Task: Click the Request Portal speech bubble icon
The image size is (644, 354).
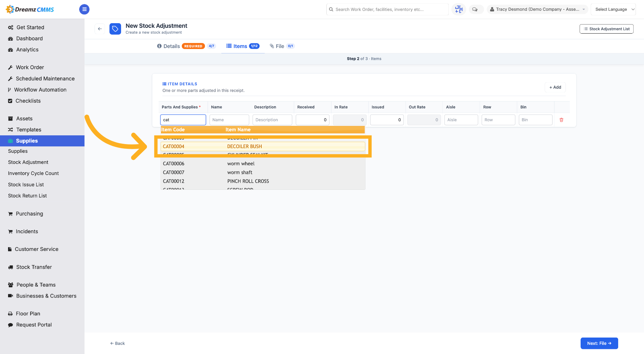Action: (10, 325)
